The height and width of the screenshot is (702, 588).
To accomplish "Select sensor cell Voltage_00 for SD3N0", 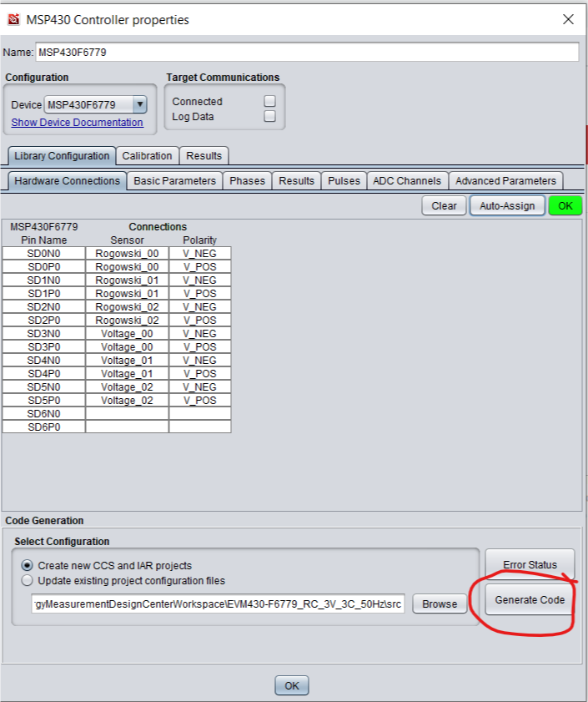I will 127,334.
